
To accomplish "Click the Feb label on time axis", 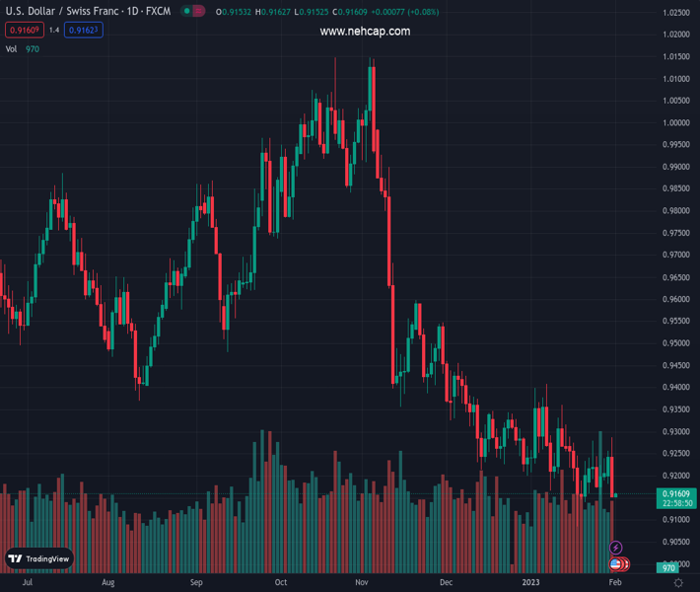I will pyautogui.click(x=614, y=583).
